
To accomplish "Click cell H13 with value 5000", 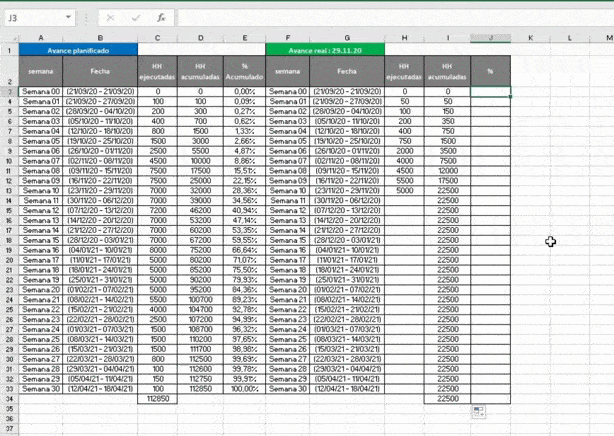I will click(x=405, y=191).
